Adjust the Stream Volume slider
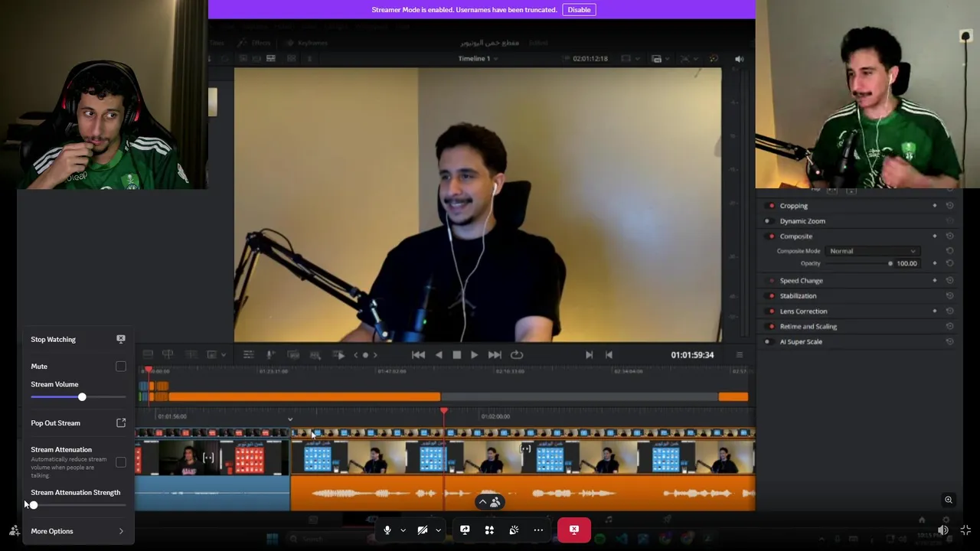Viewport: 980px width, 551px height. tap(78, 397)
